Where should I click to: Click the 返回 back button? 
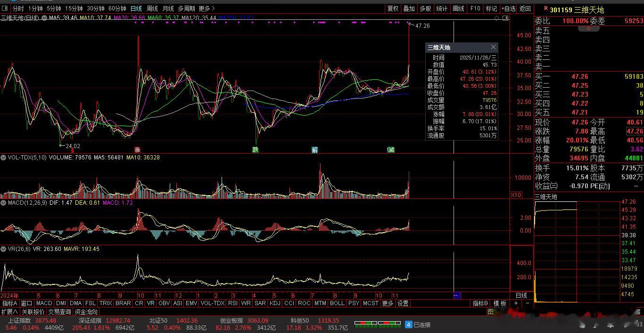pos(525,8)
